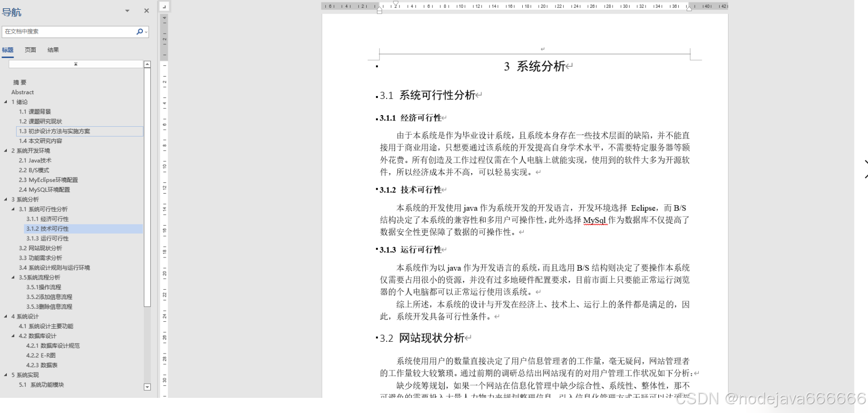868x413 pixels.
Task: Jump to 2.2 B/S模式
Action: pyautogui.click(x=34, y=170)
